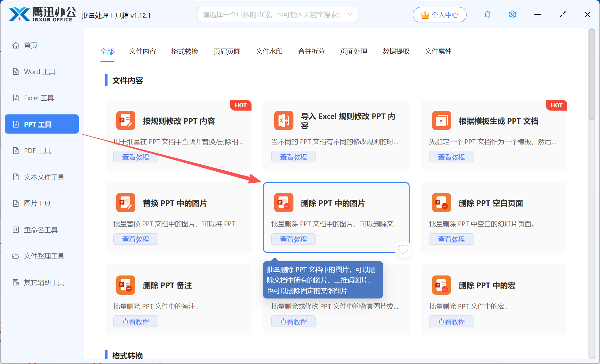Image resolution: width=600 pixels, height=364 pixels.
Task: Switch to the 数据提取 tab
Action: coord(396,51)
